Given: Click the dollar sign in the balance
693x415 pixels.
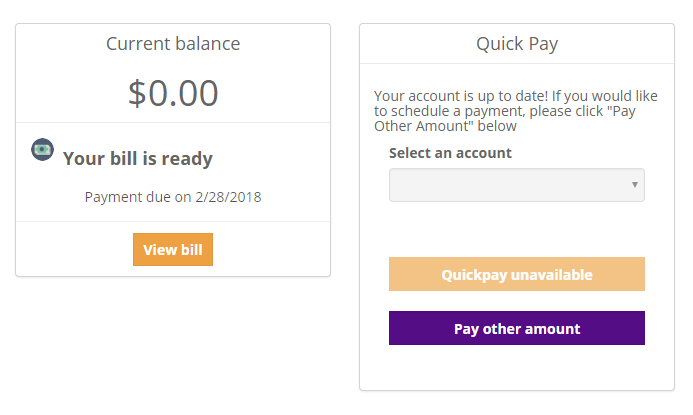Looking at the screenshot, I should pyautogui.click(x=138, y=93).
